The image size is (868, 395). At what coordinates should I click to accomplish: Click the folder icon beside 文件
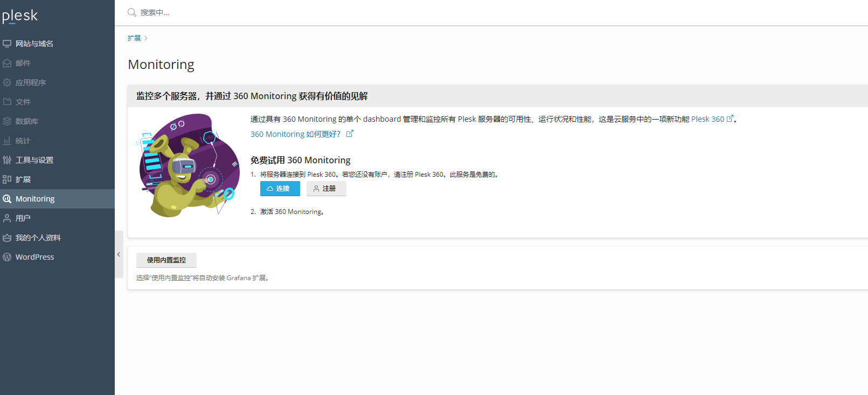click(7, 102)
